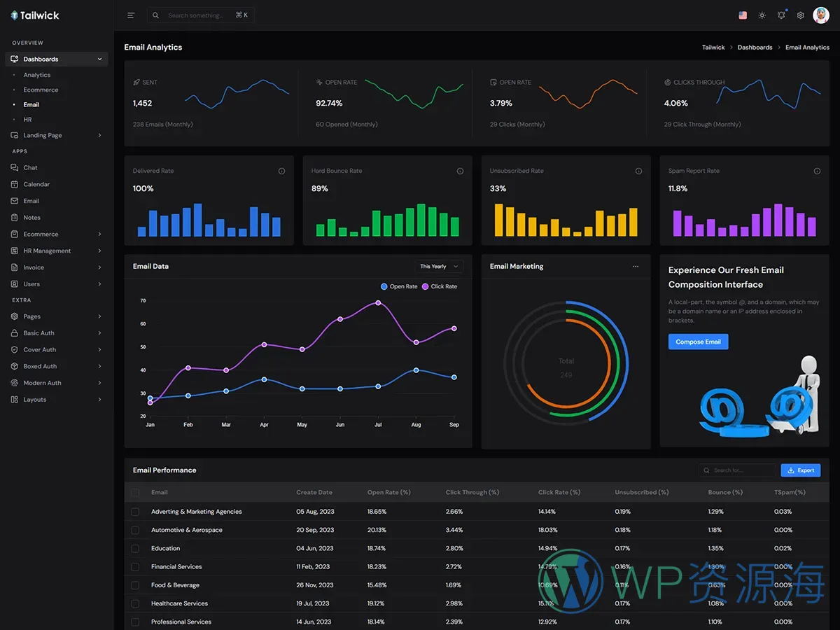
Task: Click the US flag language icon
Action: pos(742,15)
